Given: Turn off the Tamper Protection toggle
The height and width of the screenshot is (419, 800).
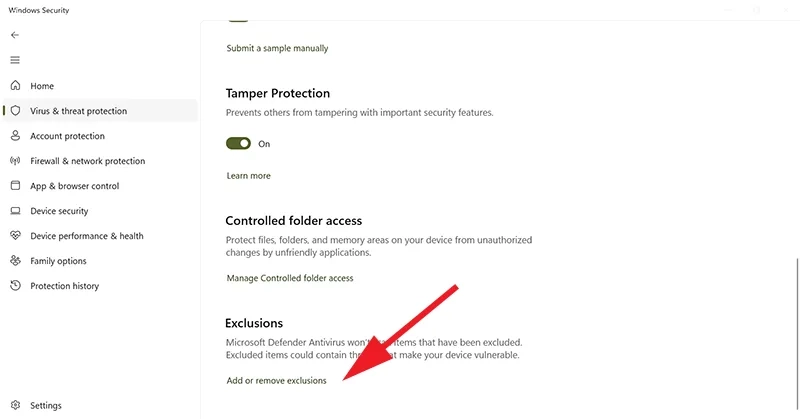Looking at the screenshot, I should tap(238, 144).
